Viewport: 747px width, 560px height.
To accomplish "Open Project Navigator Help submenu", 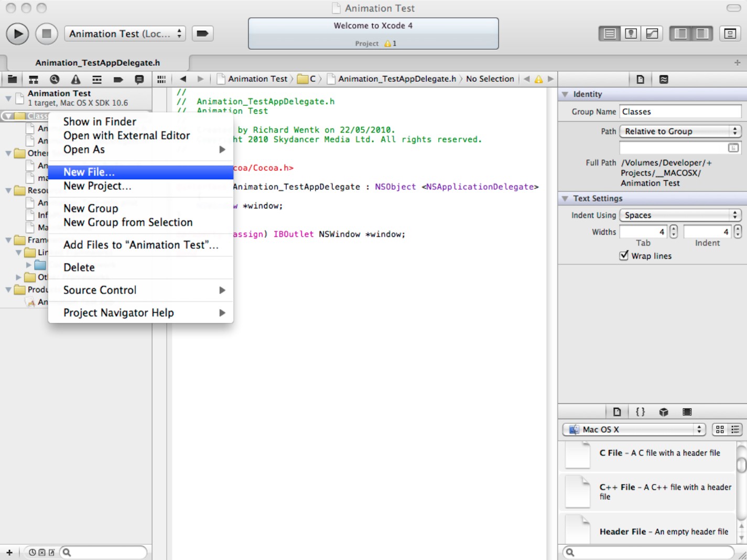I will coord(140,313).
